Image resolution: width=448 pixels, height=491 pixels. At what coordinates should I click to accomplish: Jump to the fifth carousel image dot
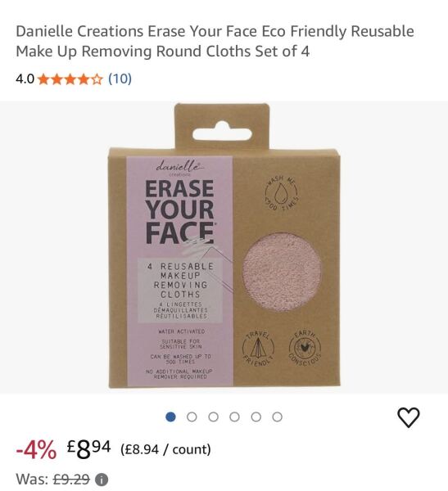(256, 417)
